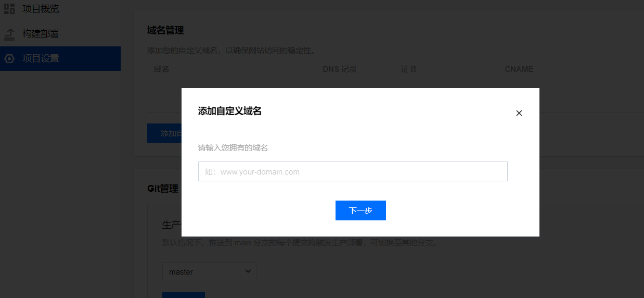Click the 证书 column header
This screenshot has width=644, height=298.
[x=408, y=69]
